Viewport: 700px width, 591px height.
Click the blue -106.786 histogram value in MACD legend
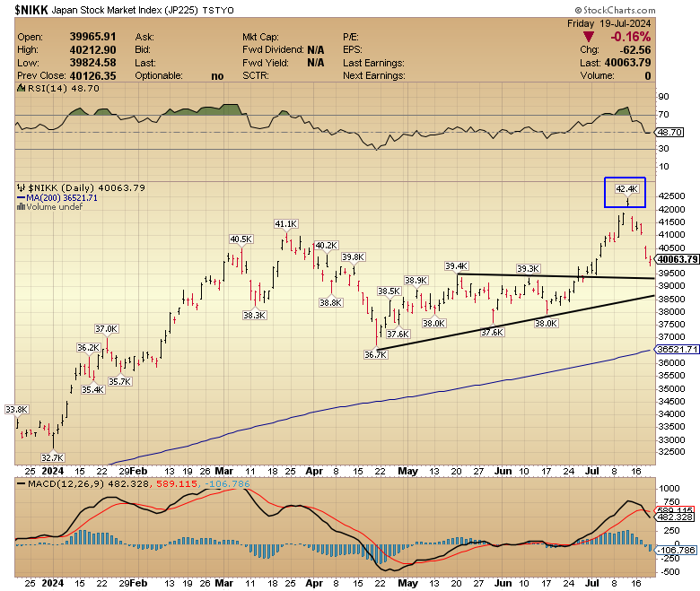pos(227,483)
